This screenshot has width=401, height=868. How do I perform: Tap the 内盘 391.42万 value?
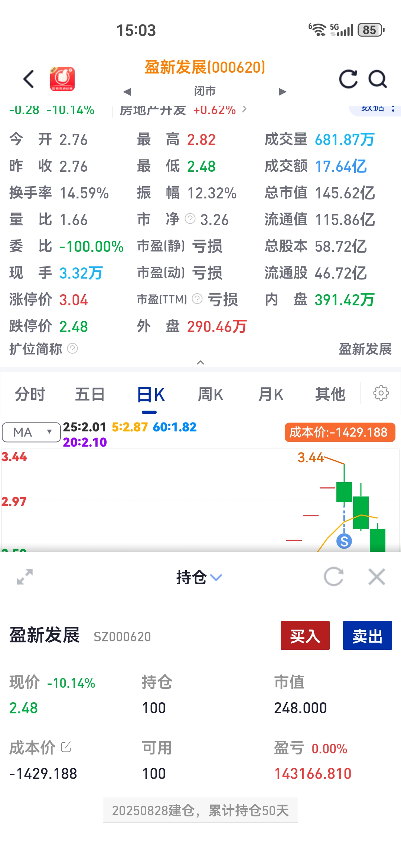point(345,300)
